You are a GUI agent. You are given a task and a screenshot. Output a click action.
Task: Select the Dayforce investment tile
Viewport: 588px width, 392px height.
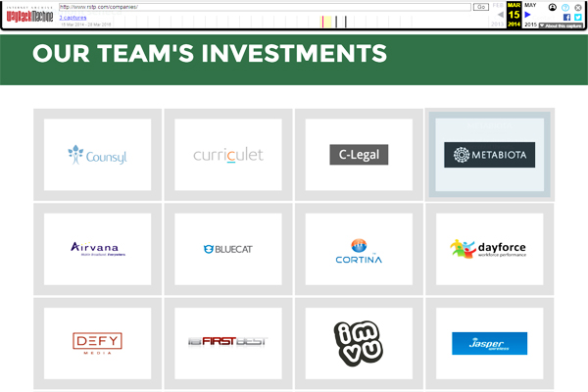pos(489,249)
